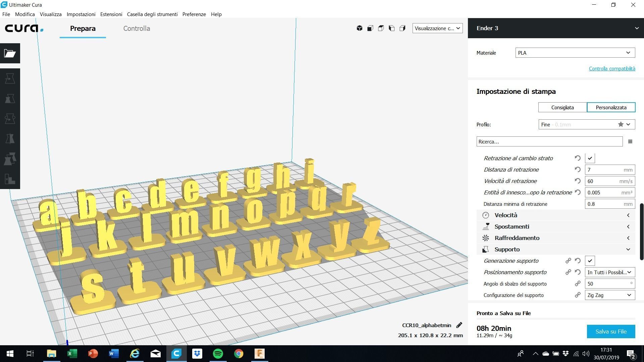Open the File menu

pyautogui.click(x=6, y=14)
